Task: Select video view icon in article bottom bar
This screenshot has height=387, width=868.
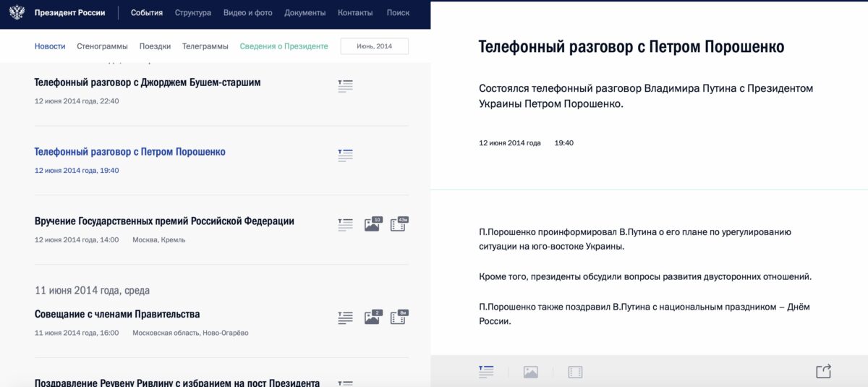Action: [x=575, y=373]
